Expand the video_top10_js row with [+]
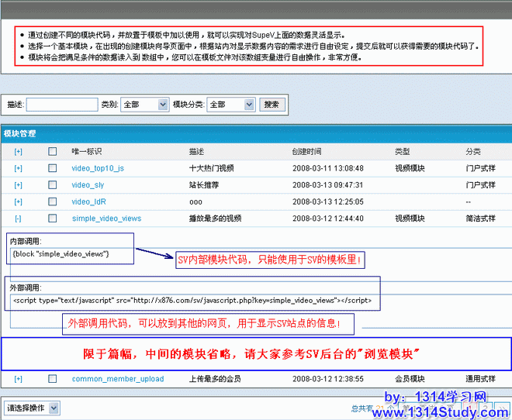Screen dimensions: 512x420 [19, 168]
